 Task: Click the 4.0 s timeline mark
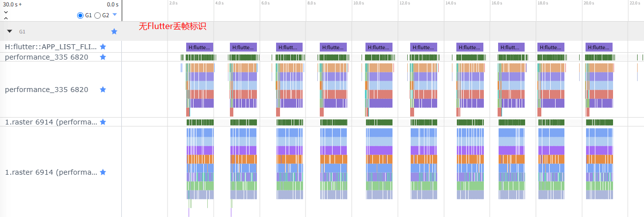[x=219, y=3]
